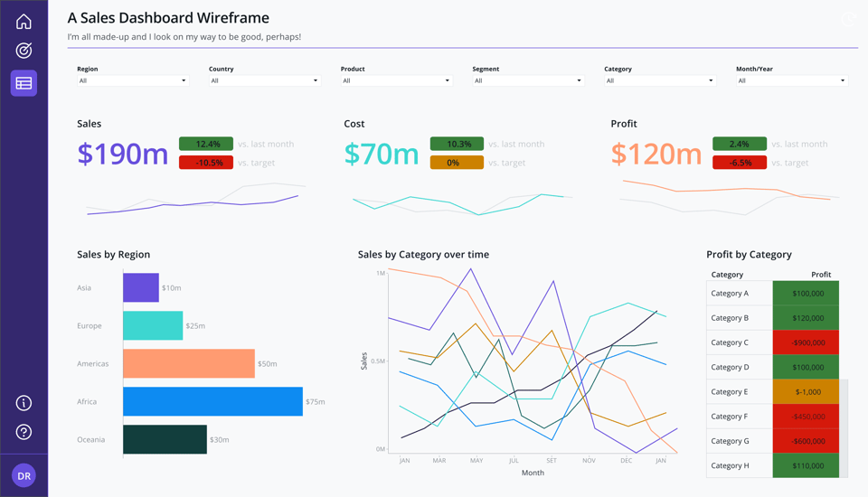Image resolution: width=868 pixels, height=497 pixels.
Task: Click the Profit by Category title
Action: tap(749, 255)
